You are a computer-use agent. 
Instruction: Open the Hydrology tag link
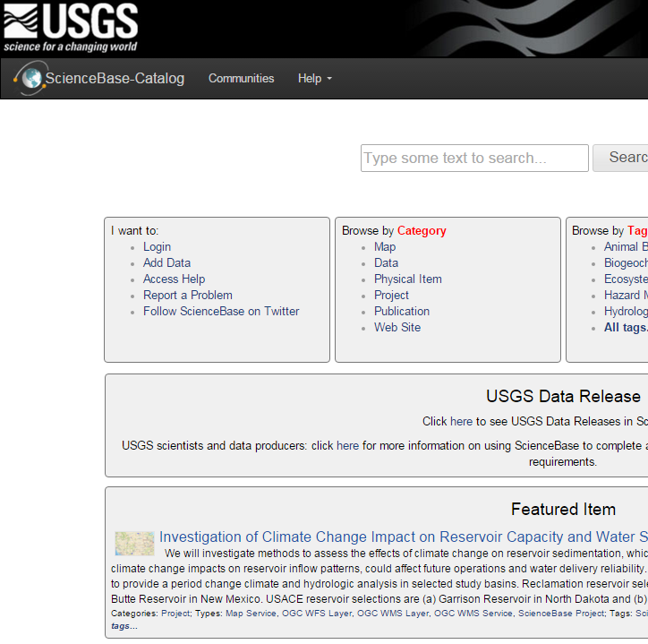click(x=626, y=312)
